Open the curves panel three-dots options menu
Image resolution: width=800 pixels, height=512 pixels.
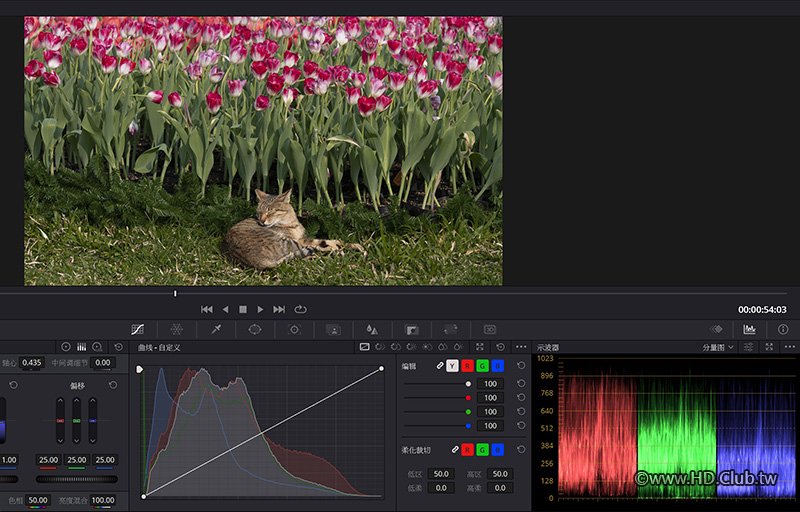tap(521, 347)
